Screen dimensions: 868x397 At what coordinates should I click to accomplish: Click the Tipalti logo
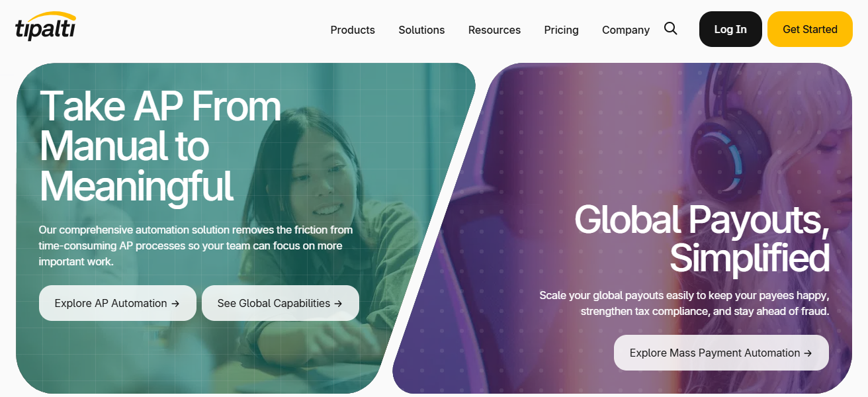pos(46,27)
